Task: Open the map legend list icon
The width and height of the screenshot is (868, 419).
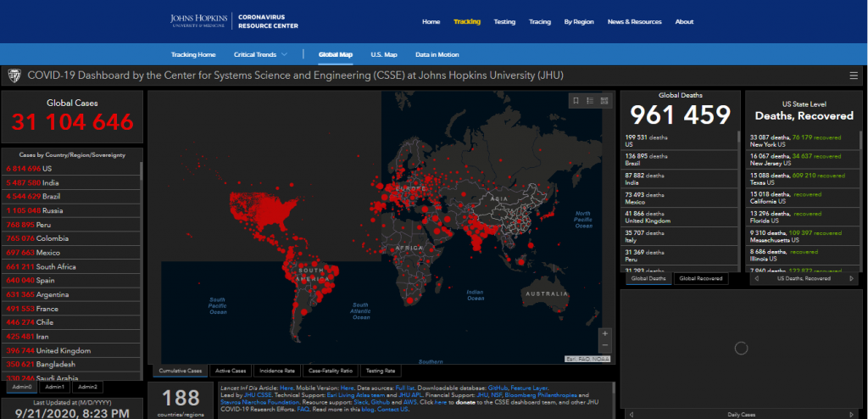Action: (590, 100)
